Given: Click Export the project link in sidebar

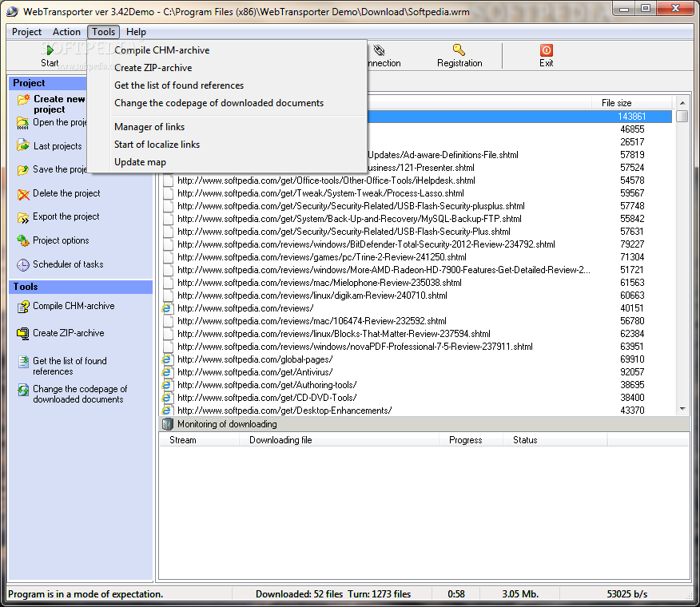Looking at the screenshot, I should pos(66,216).
